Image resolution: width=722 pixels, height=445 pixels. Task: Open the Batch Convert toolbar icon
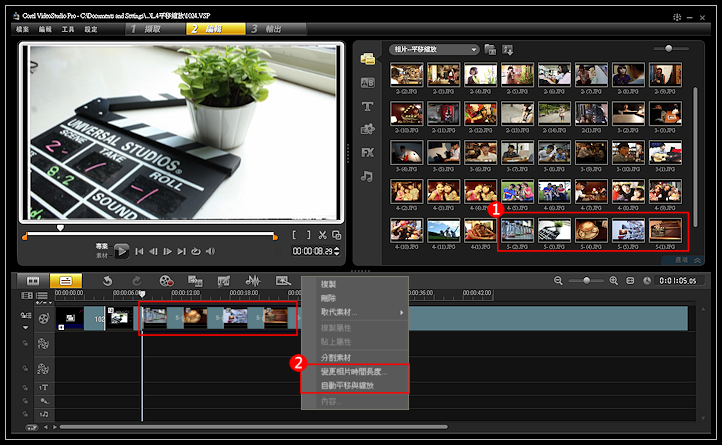pos(195,281)
